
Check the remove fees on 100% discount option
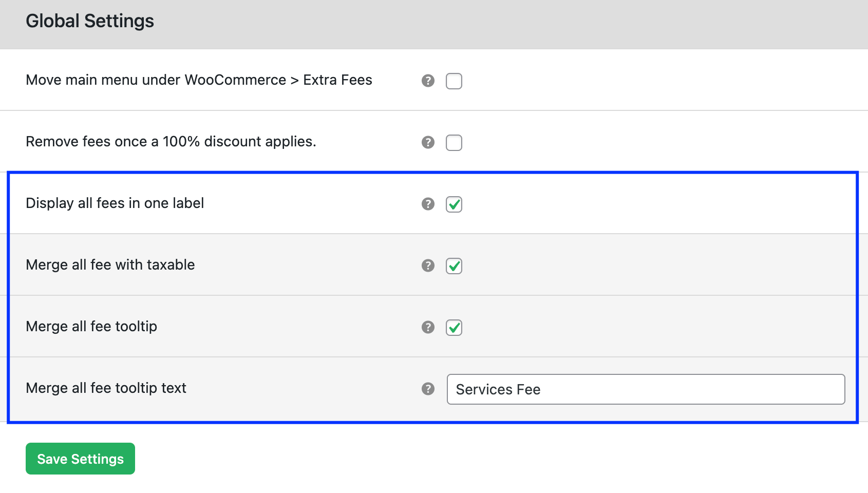tap(454, 142)
